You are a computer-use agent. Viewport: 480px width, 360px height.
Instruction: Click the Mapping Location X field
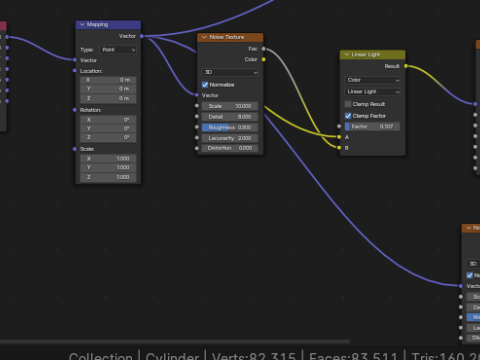click(108, 80)
